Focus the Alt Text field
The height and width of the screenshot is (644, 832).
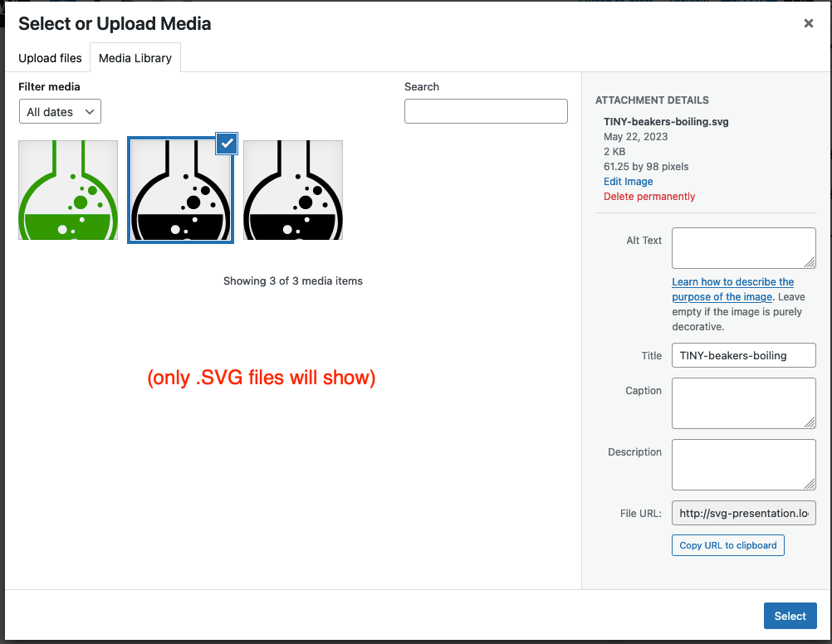tap(742, 248)
